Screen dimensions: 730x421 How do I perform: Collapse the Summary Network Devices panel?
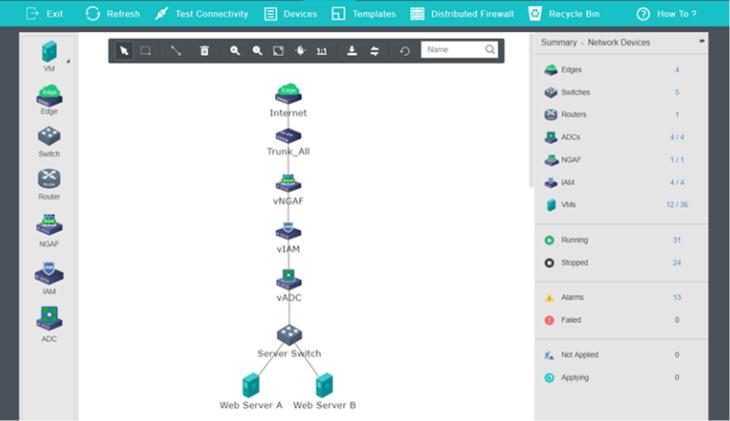tap(701, 41)
